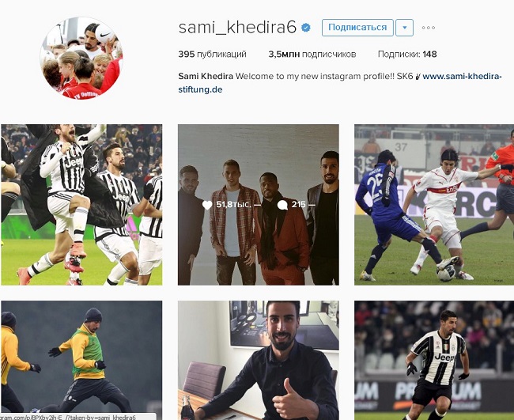Open the thumbs-up selfie post
Screen dimensions: 514x420
click(x=259, y=361)
